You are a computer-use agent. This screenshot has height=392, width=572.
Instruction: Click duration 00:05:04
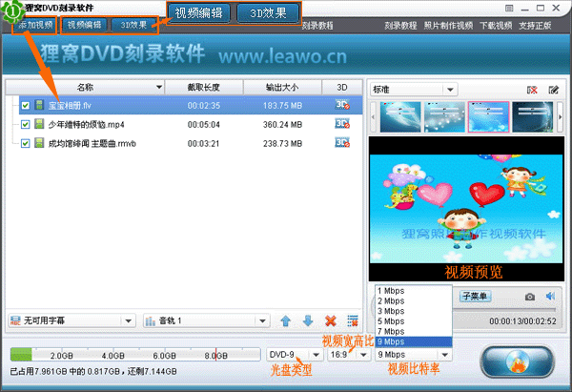coord(204,125)
